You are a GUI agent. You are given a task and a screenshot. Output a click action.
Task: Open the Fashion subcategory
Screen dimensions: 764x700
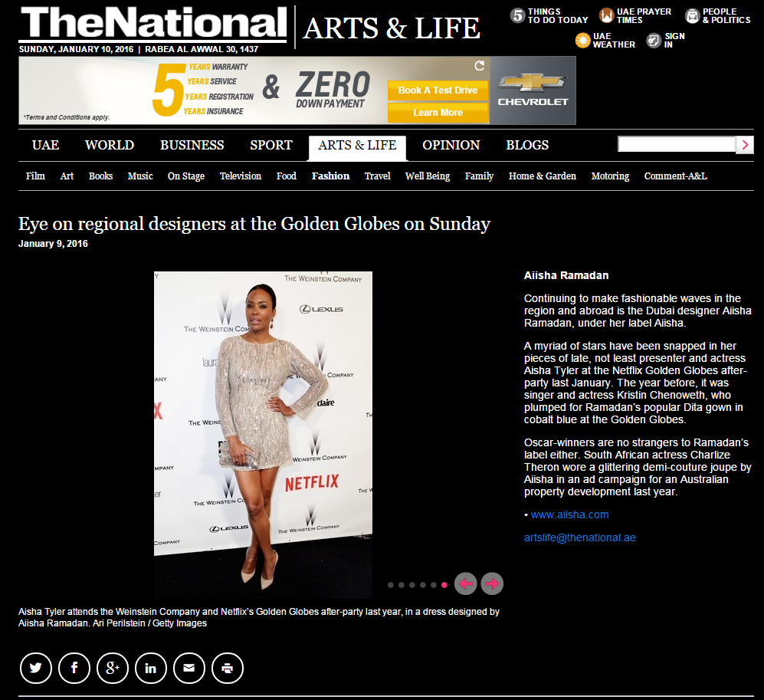tap(330, 176)
